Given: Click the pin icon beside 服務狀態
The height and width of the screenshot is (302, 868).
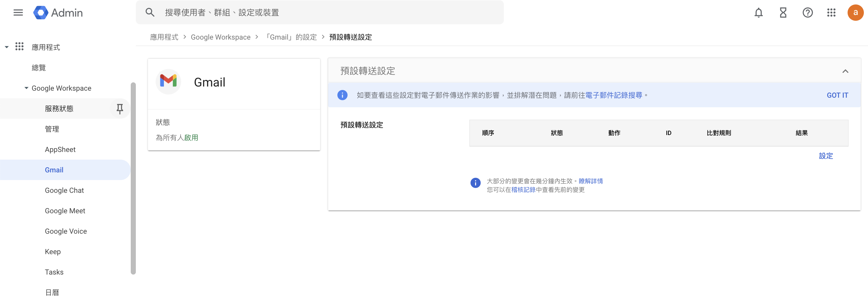Looking at the screenshot, I should pos(120,109).
